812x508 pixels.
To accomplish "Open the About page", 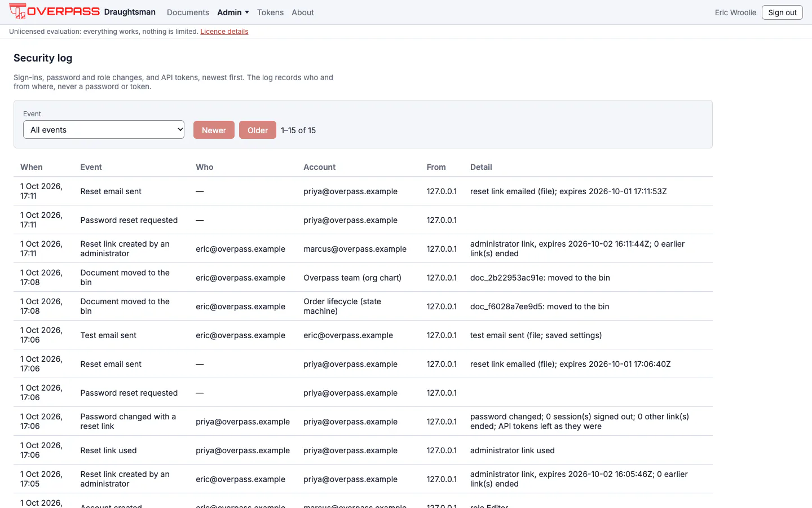I will (x=303, y=12).
